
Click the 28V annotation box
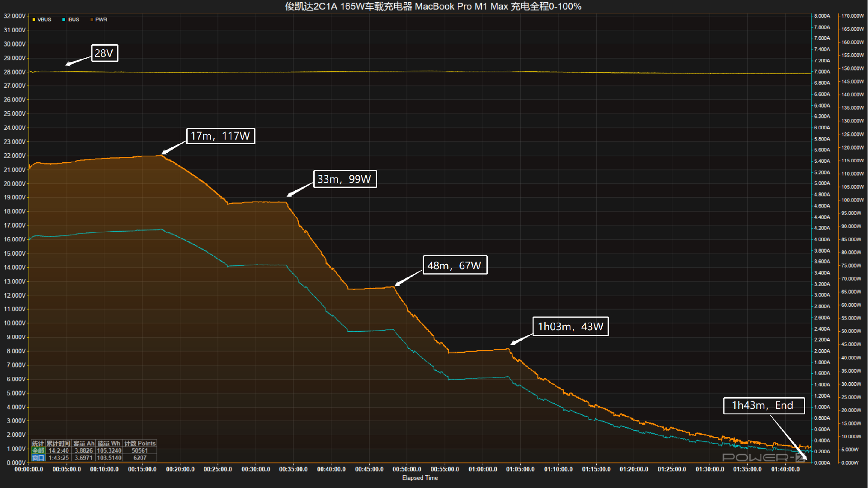pos(104,53)
